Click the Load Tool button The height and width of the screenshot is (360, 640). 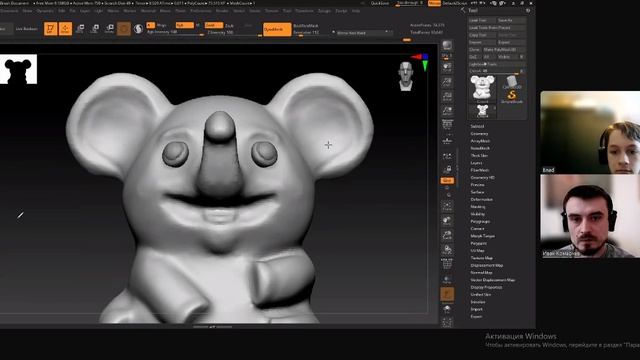pos(482,20)
